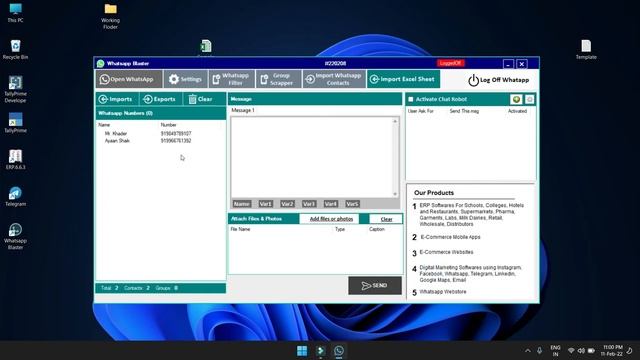Open the Recycle Bin desktop icon
Screen dimensions: 640x360
click(16, 49)
